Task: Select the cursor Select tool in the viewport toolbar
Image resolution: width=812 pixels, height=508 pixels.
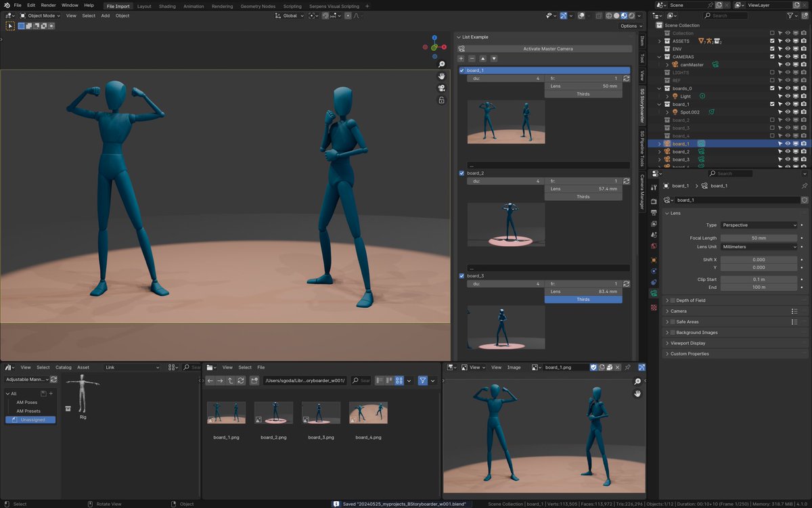Action: click(10, 26)
